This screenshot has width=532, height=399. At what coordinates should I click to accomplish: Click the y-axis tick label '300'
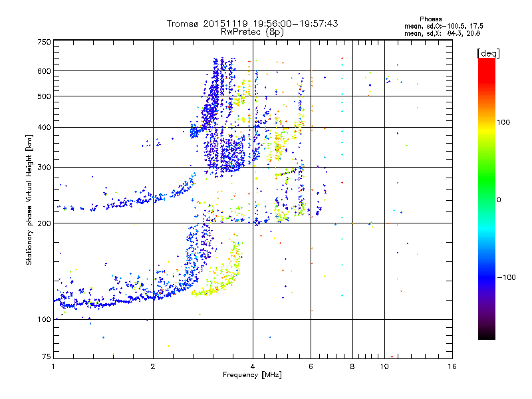coord(44,167)
